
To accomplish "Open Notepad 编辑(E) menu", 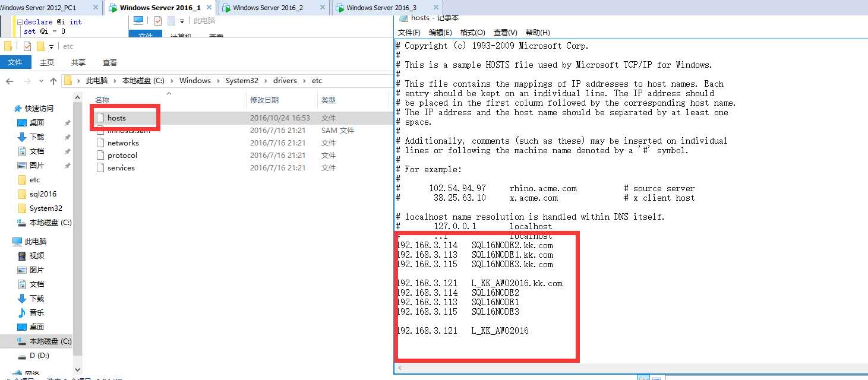I will pyautogui.click(x=440, y=33).
